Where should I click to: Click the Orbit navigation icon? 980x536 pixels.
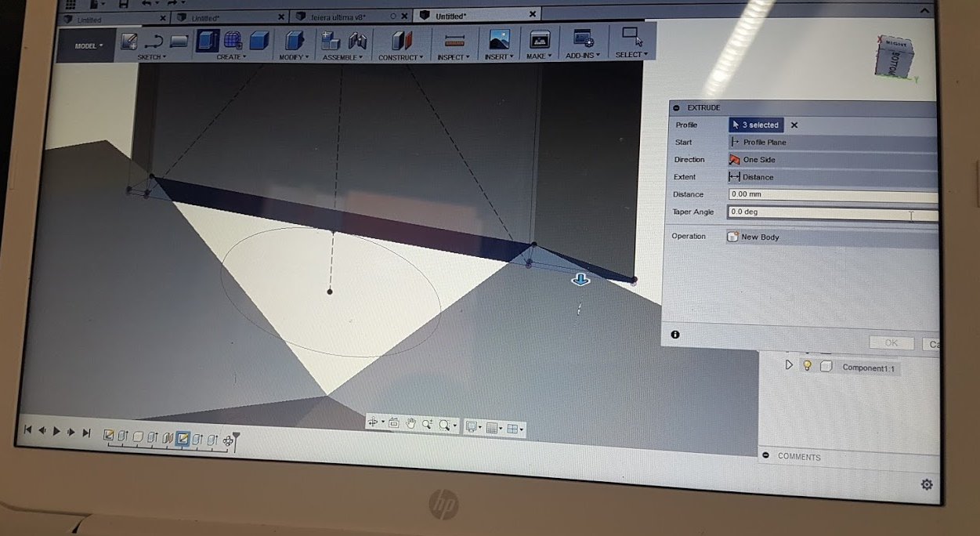[x=373, y=422]
